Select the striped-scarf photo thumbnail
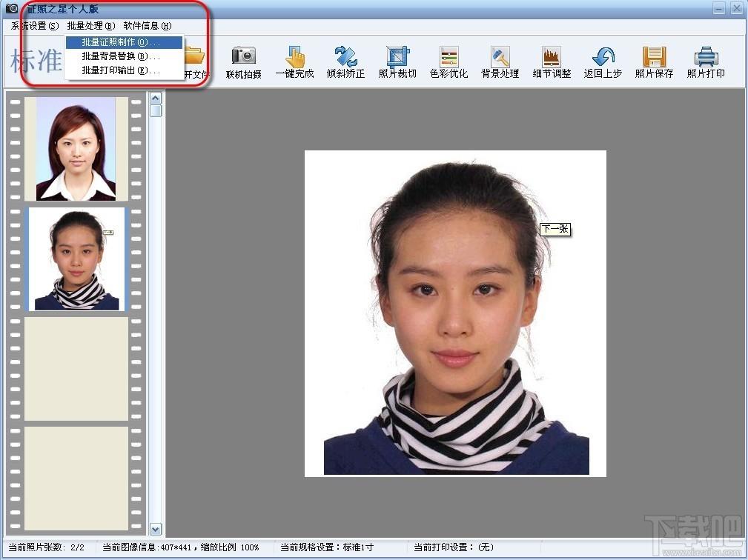 pos(77,259)
